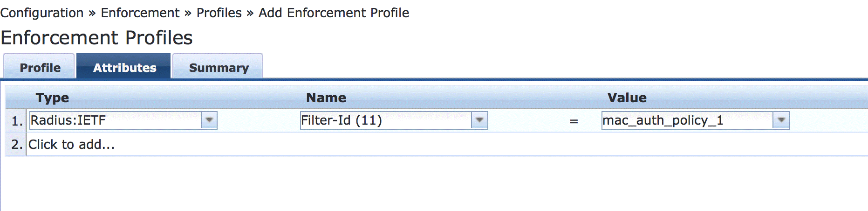Navigate to the Profiles breadcrumb
This screenshot has height=211, width=868.
coord(219,13)
